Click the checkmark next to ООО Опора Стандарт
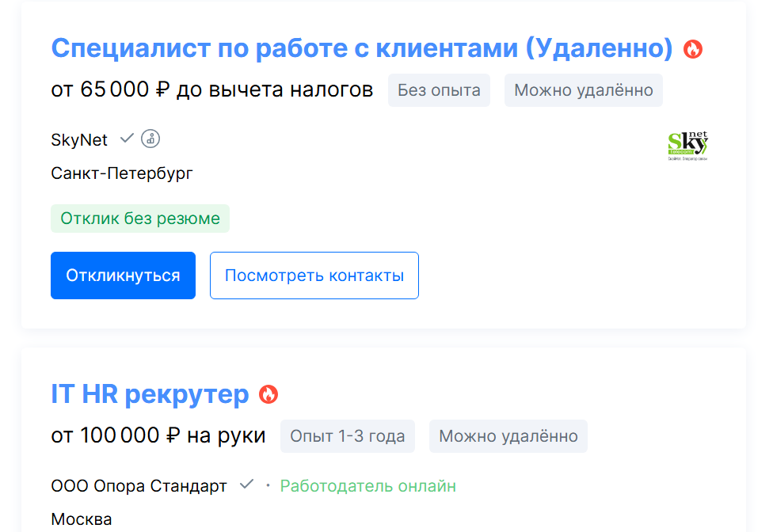773x532 pixels. pos(247,485)
